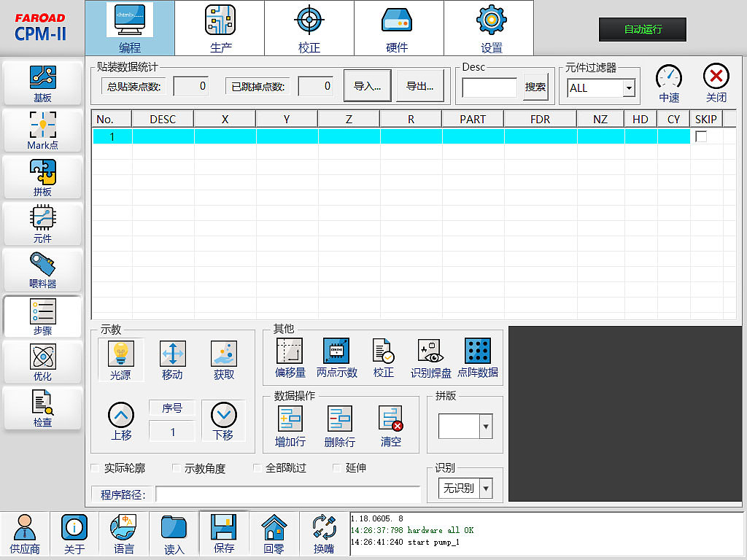Click the PART column header

(473, 119)
